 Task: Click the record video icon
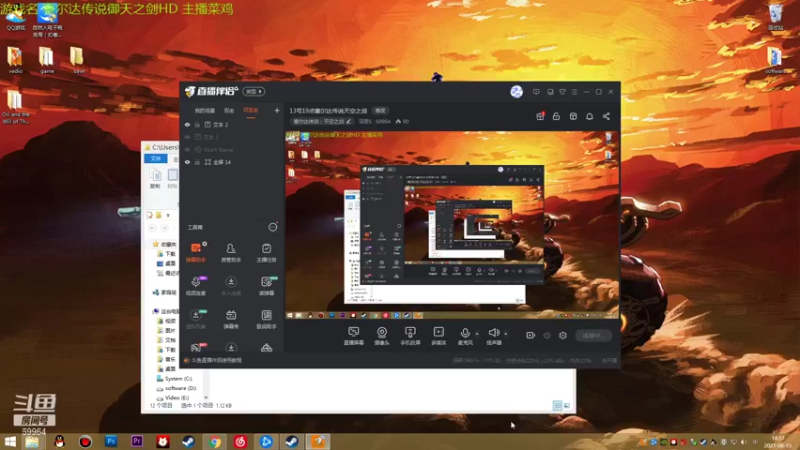coord(531,335)
